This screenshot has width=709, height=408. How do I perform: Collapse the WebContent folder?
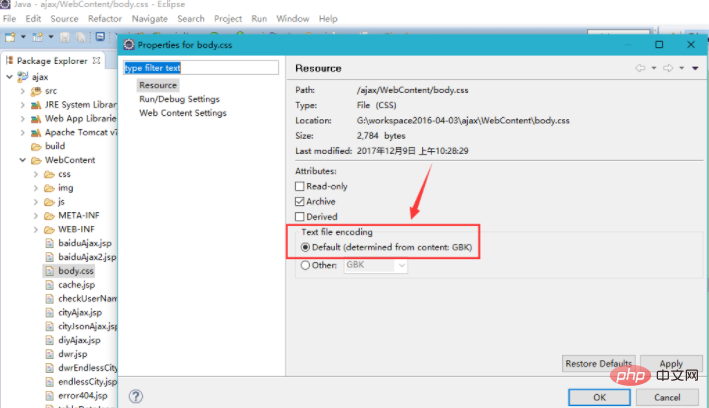point(23,160)
